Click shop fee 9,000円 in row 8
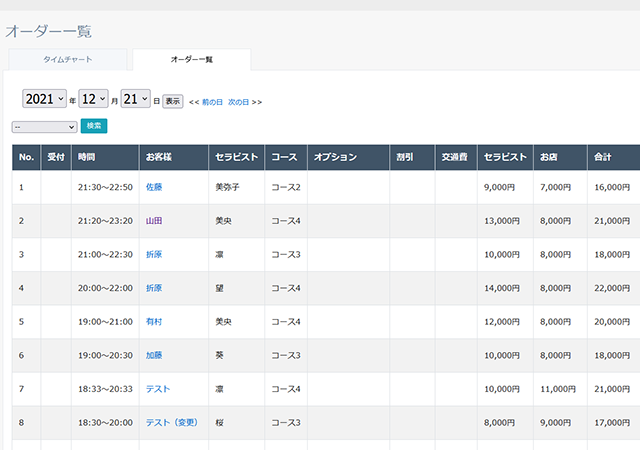The width and height of the screenshot is (640, 450). coord(556,423)
